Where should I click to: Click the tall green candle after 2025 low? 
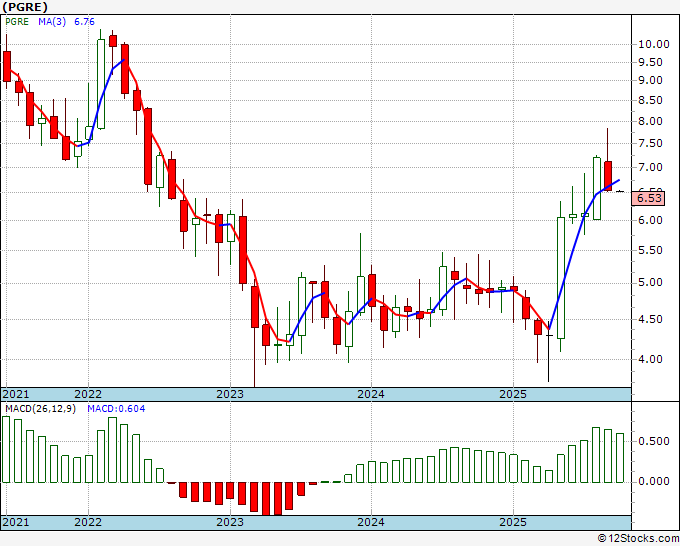coord(561,278)
